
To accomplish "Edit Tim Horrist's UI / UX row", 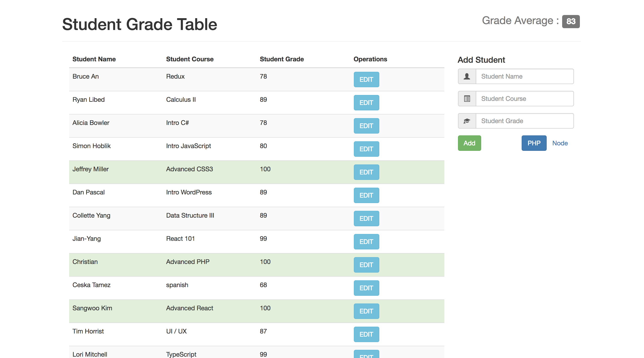I will pyautogui.click(x=366, y=334).
